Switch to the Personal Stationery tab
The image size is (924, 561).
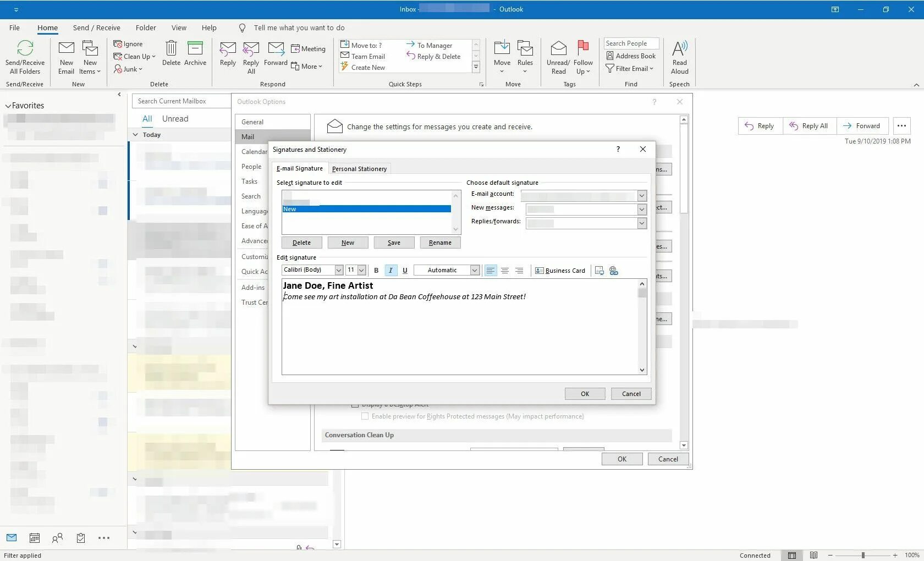[359, 169]
